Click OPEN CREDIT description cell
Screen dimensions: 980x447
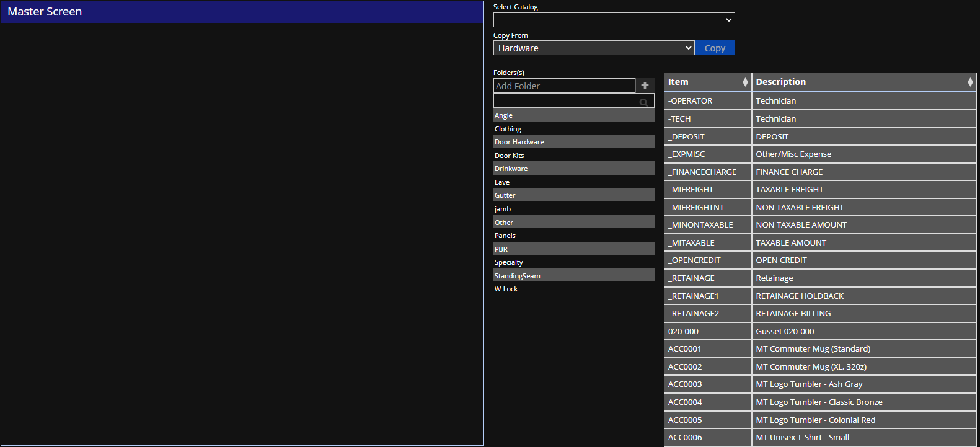point(864,260)
